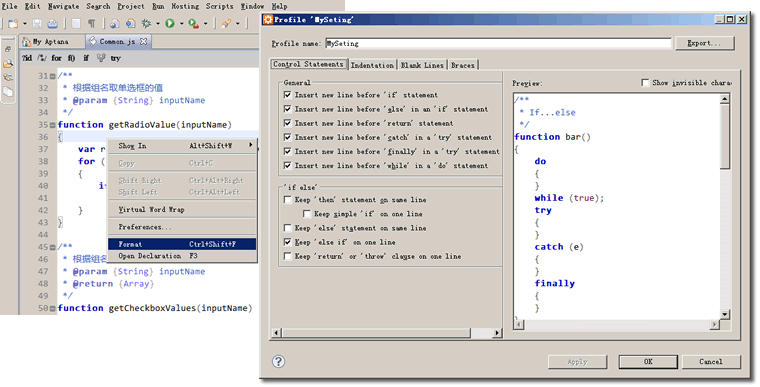Toggle 'Insert new line before else' checkbox
This screenshot has height=387, width=760.
click(287, 109)
